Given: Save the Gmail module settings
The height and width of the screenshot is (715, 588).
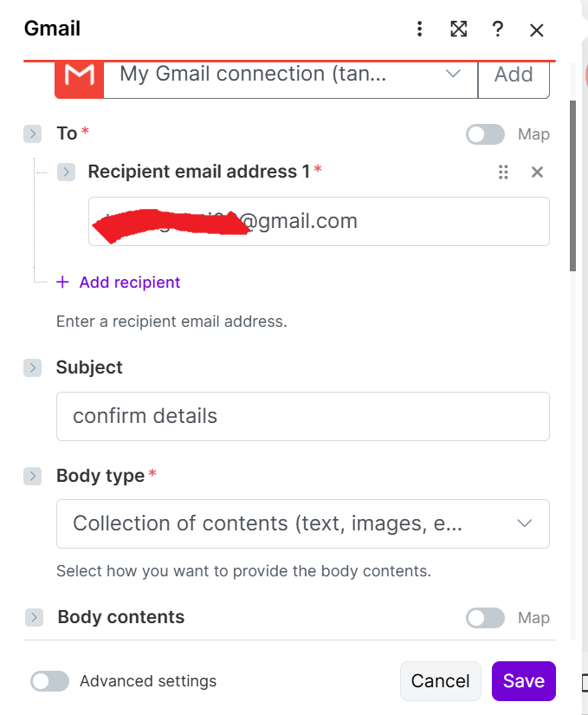Looking at the screenshot, I should 523,681.
